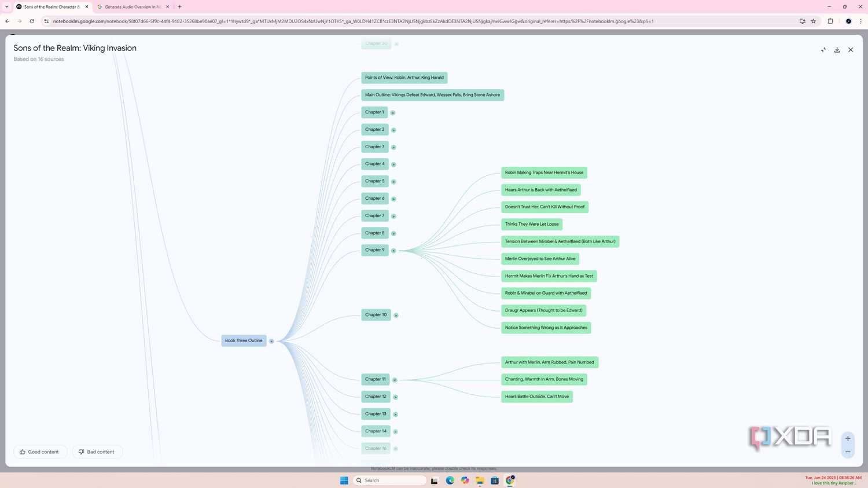Select Robin Making Traps Near Hermit's House

click(544, 173)
